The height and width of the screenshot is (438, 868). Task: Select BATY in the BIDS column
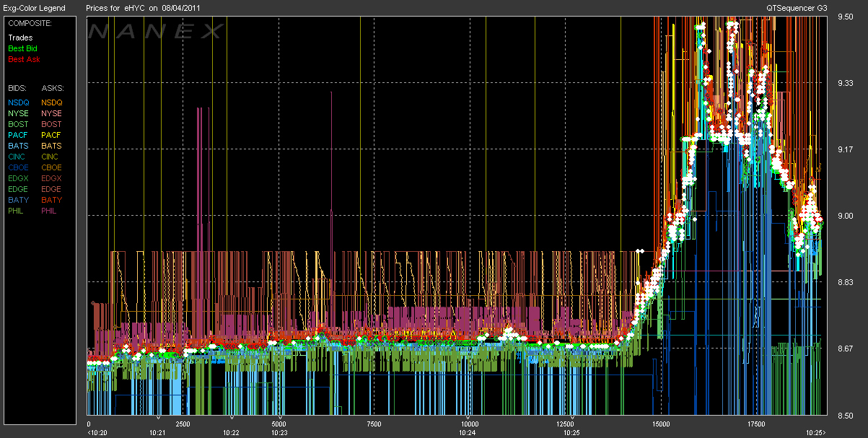18,200
